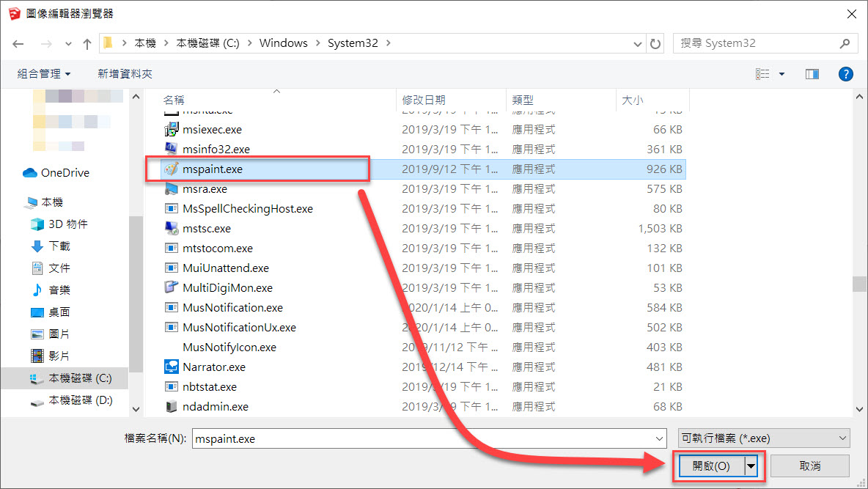868x489 pixels.
Task: Open 桌面 folder in sidebar
Action: [x=51, y=312]
